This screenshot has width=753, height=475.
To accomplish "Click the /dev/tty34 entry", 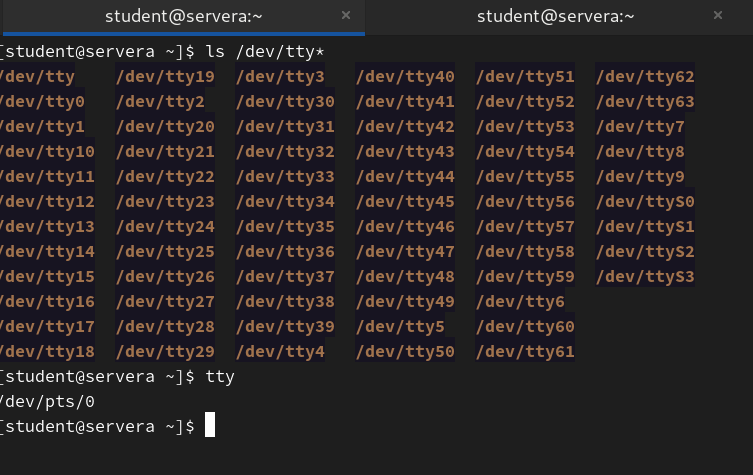I will click(x=285, y=201).
